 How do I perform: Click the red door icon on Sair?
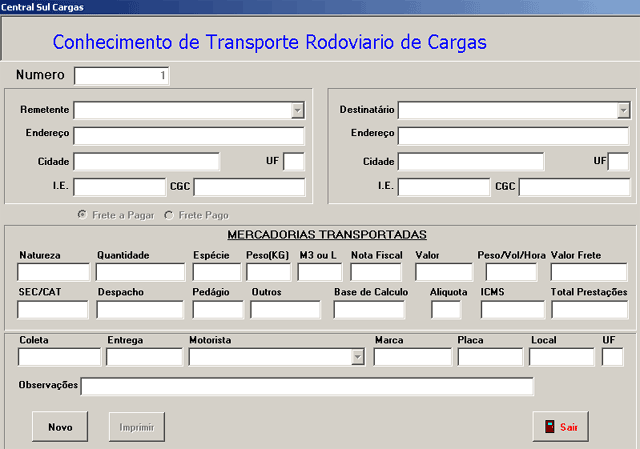(x=549, y=427)
